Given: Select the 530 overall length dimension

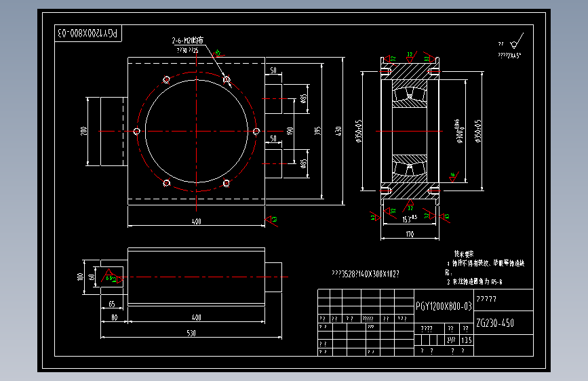Looking at the screenshot, I should (x=191, y=333).
